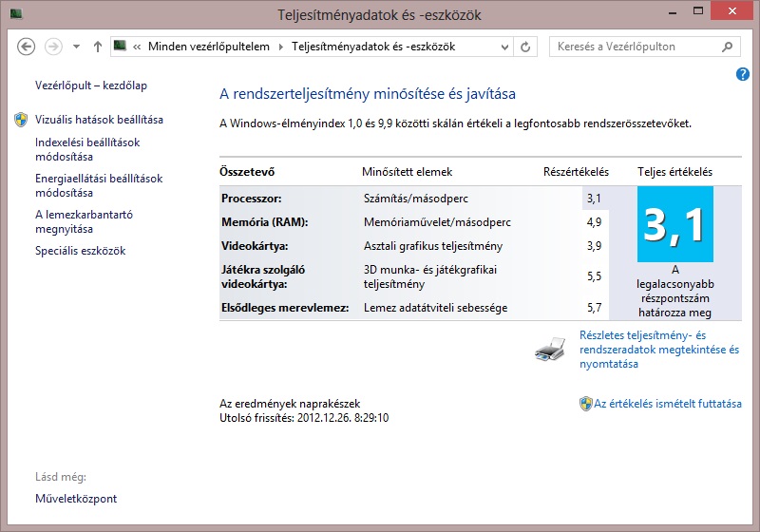The height and width of the screenshot is (532, 760).
Task: Run Az értékelés ismételt futtatása
Action: [x=668, y=404]
